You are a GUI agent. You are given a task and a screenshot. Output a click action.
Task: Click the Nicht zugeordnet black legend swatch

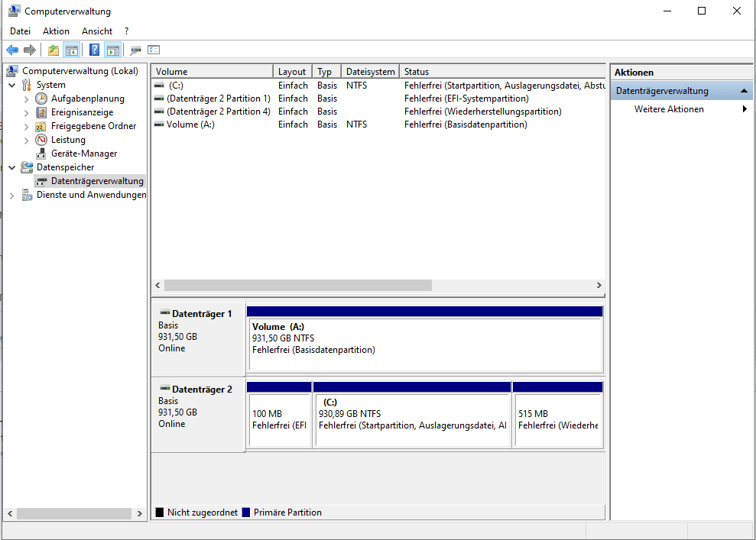[160, 512]
